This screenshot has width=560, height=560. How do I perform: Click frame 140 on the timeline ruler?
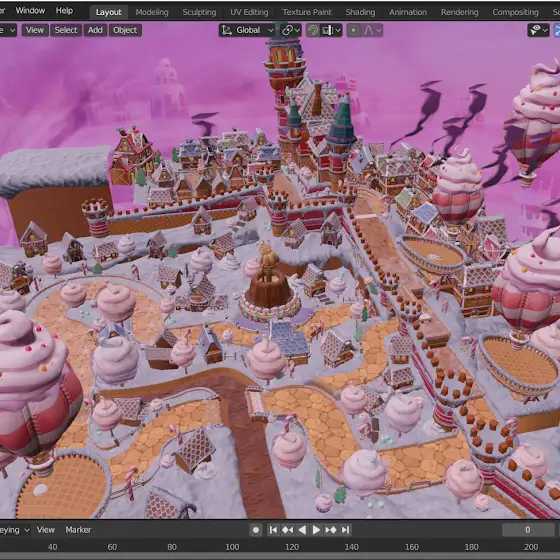[x=352, y=547]
